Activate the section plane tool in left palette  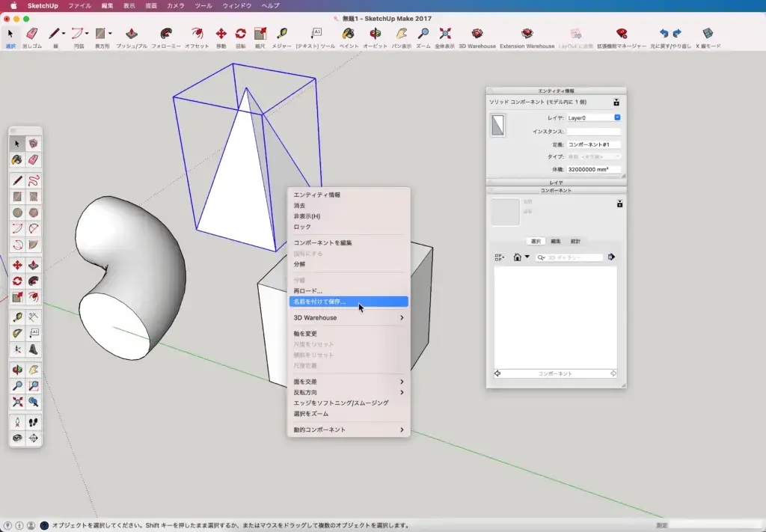click(x=33, y=438)
